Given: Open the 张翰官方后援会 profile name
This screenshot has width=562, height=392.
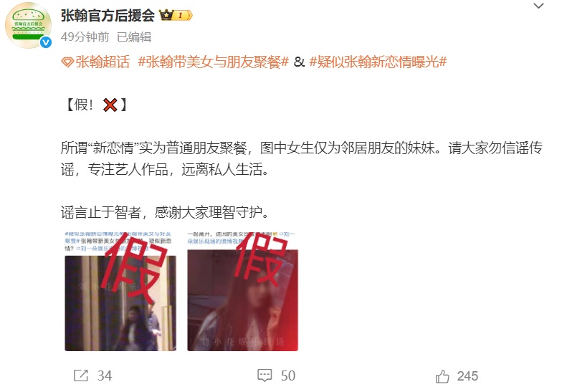Looking at the screenshot, I should point(108,16).
